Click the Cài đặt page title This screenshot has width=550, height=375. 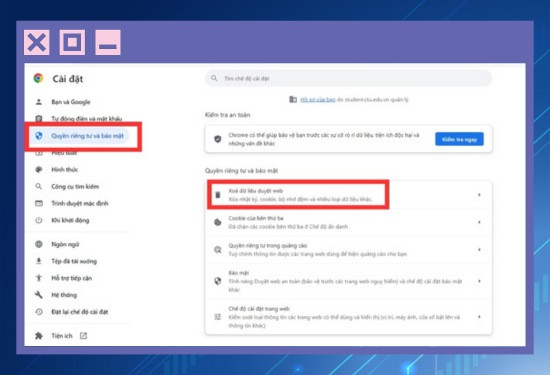pos(68,79)
